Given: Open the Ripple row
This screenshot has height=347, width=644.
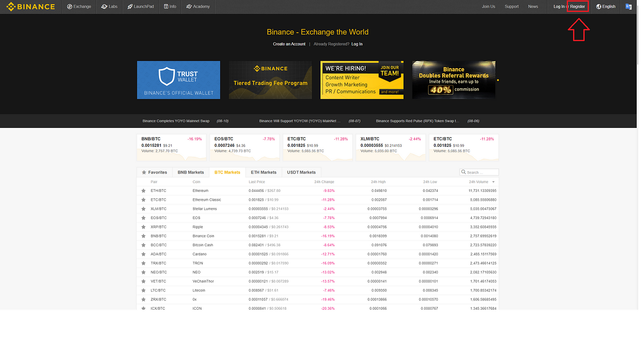Looking at the screenshot, I should [x=318, y=227].
